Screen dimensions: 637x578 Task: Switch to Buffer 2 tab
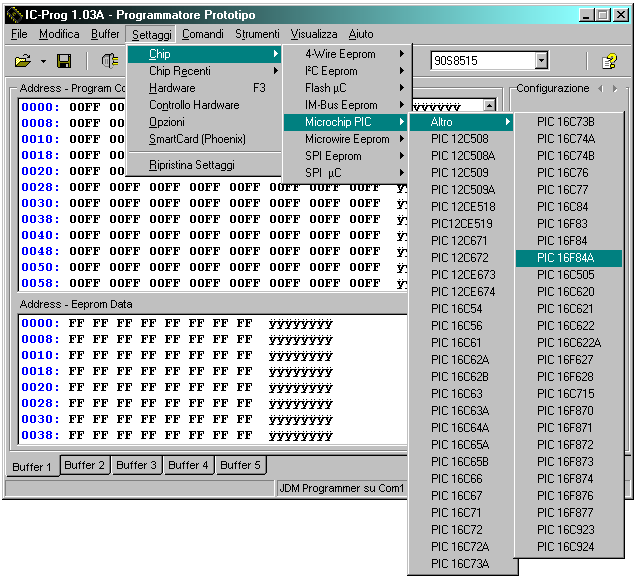click(x=84, y=465)
